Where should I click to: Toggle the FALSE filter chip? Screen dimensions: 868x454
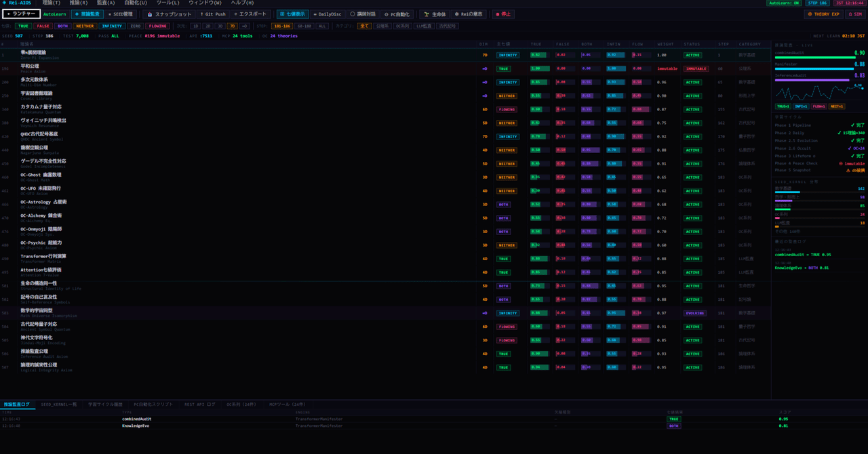[x=43, y=26]
